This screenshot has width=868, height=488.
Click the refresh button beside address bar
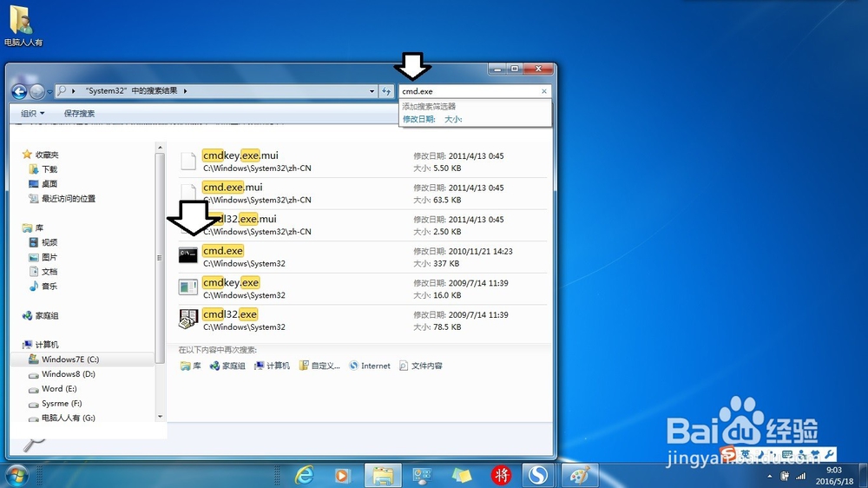click(x=386, y=91)
